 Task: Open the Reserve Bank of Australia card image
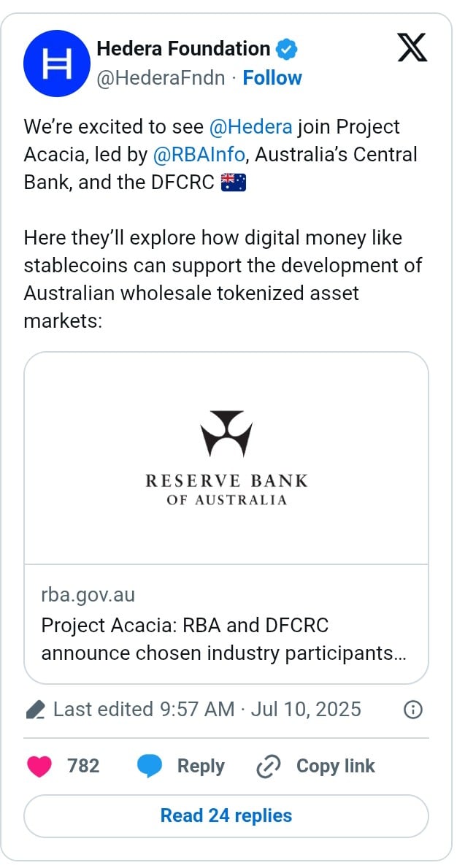[226, 458]
